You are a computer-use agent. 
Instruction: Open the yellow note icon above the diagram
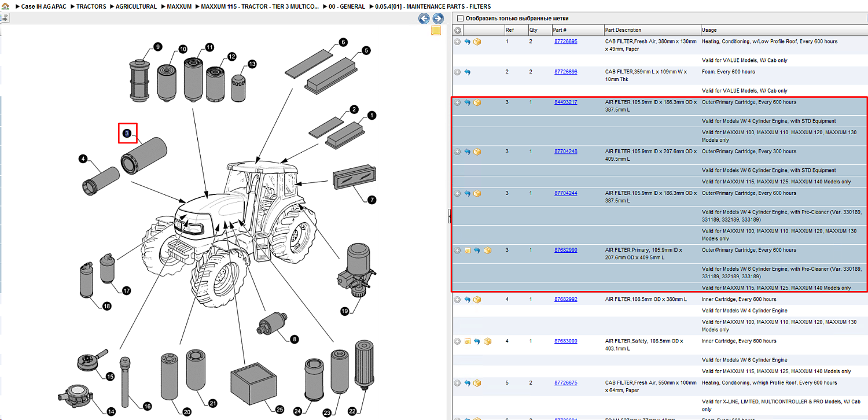(436, 31)
